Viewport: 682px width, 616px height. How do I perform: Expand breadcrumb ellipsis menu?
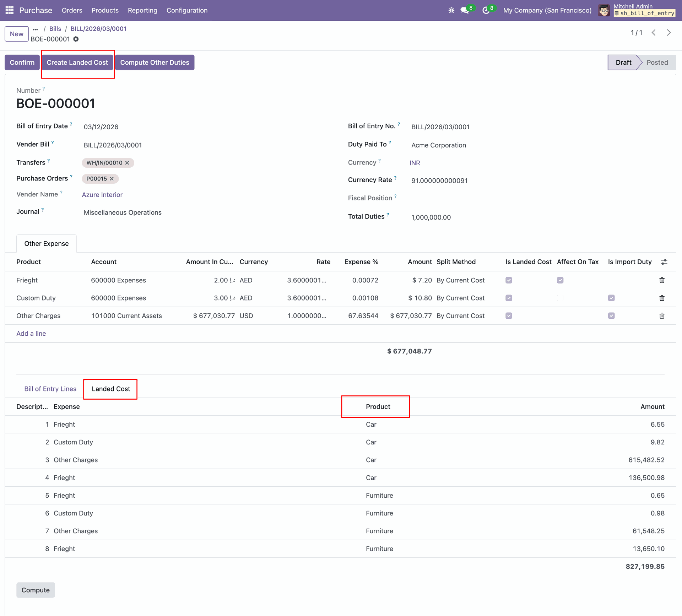click(35, 29)
